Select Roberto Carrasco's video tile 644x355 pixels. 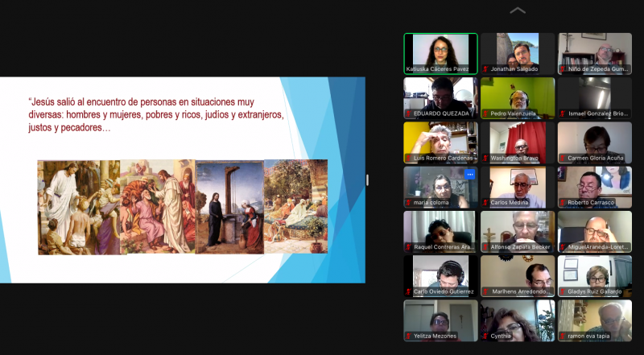[595, 188]
